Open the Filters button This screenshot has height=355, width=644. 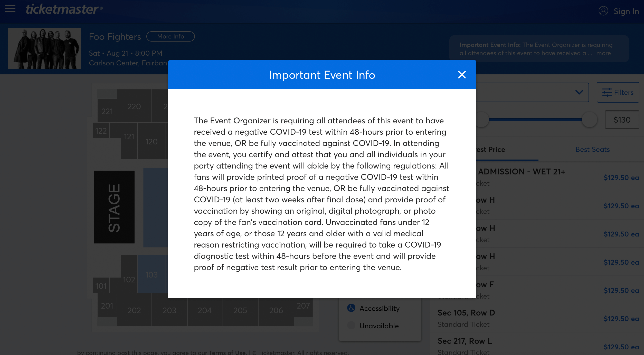coord(618,92)
